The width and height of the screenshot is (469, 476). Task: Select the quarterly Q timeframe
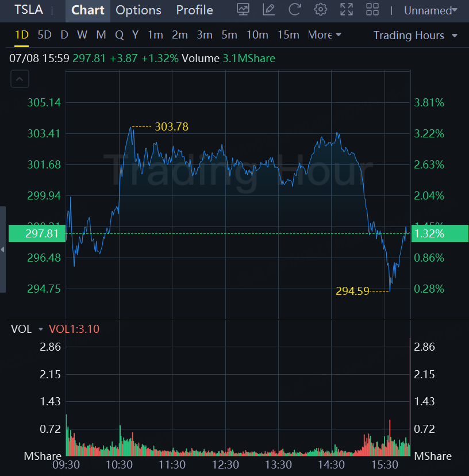120,35
